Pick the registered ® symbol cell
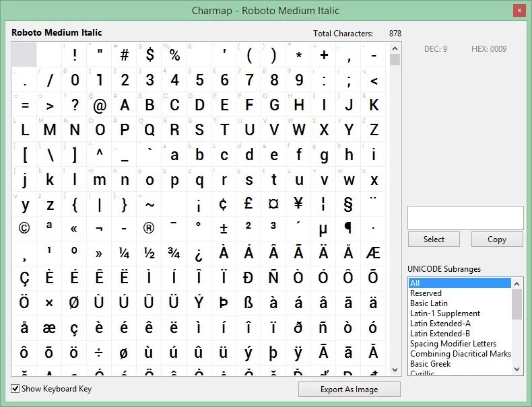 click(x=149, y=229)
